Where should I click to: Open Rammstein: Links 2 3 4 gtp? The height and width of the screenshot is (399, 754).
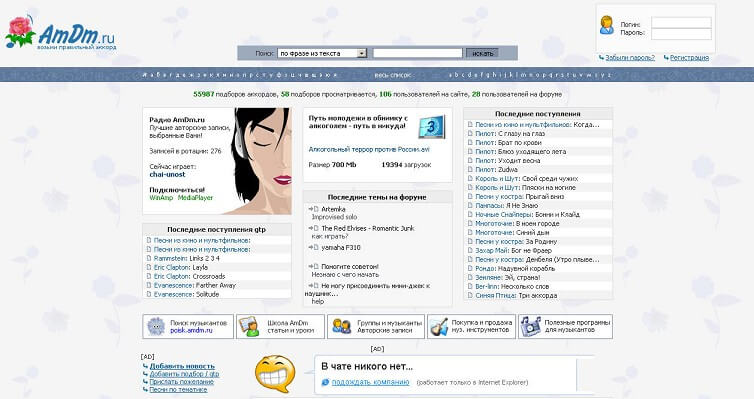(x=186, y=258)
